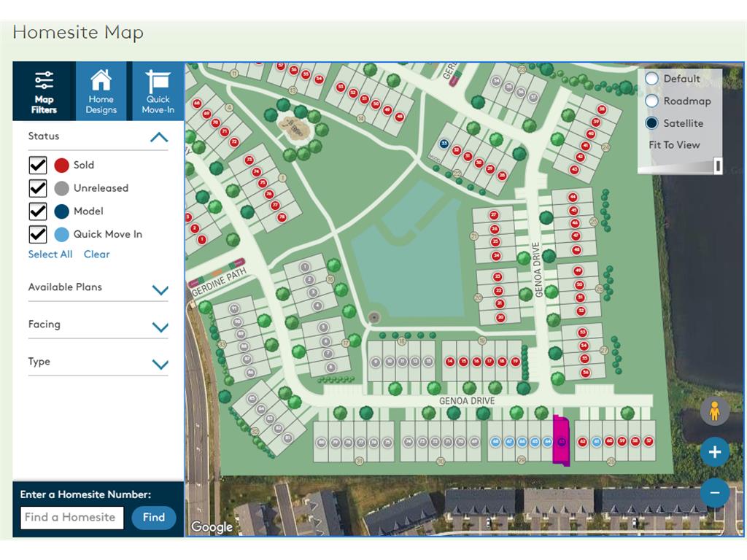The height and width of the screenshot is (560, 747).
Task: Click sold red homesite 73 marker
Action: coord(249,160)
